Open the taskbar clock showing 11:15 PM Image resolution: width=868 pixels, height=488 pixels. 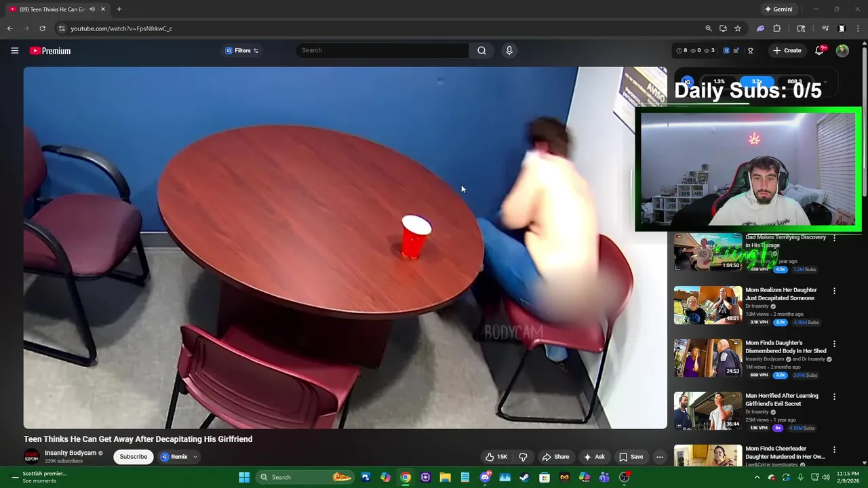(x=848, y=477)
